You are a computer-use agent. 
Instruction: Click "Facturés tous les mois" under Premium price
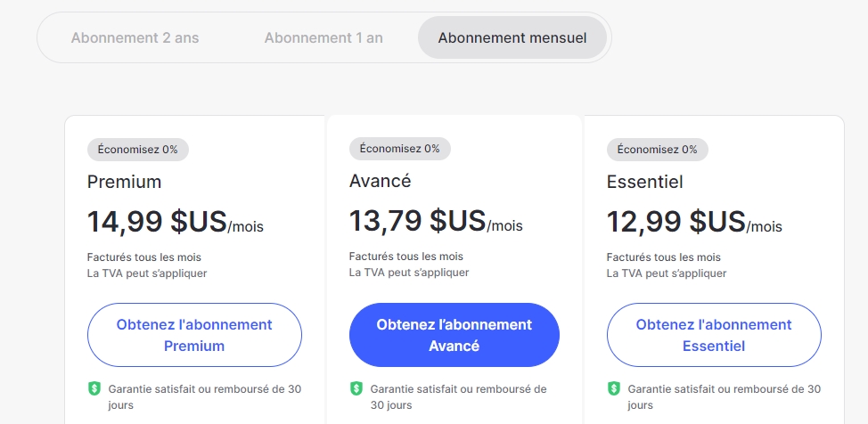tap(144, 257)
